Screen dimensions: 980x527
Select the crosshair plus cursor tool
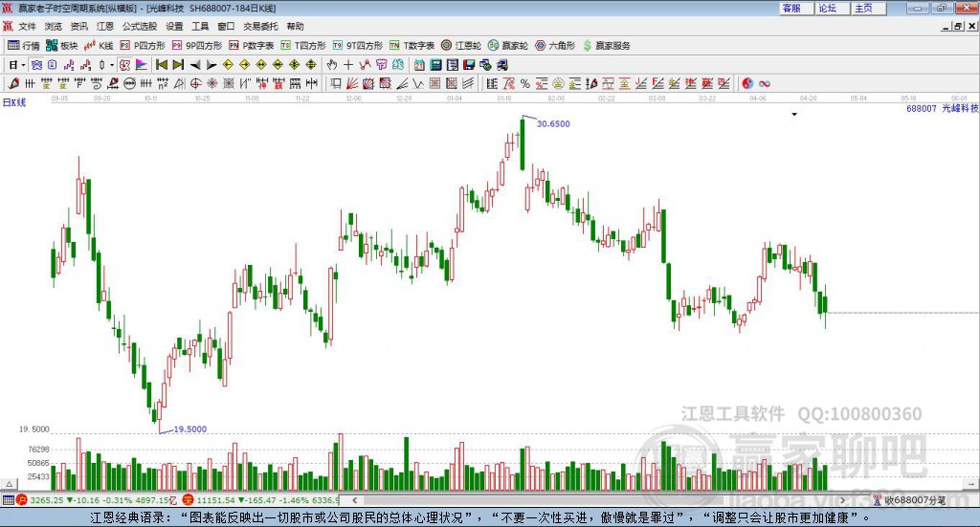(x=348, y=65)
